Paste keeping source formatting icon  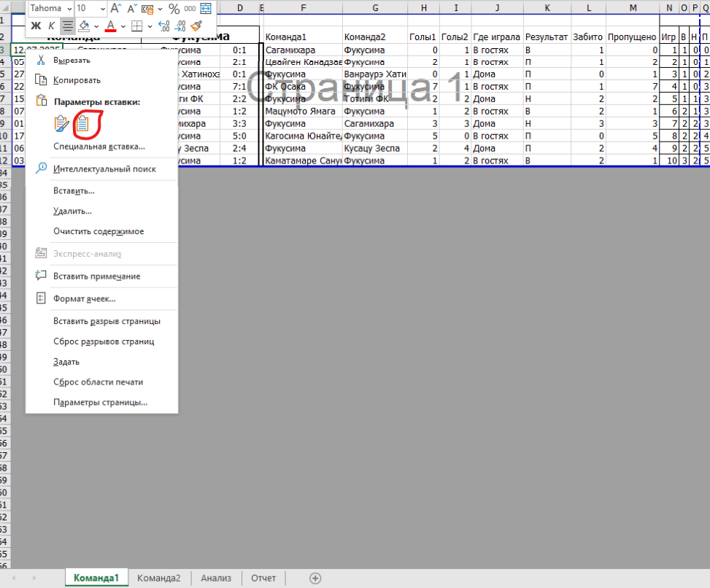point(61,123)
